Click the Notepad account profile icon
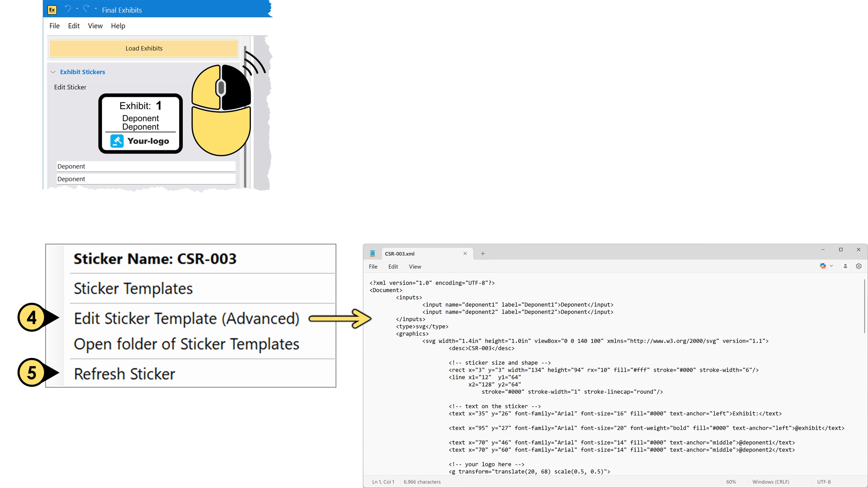 845,266
